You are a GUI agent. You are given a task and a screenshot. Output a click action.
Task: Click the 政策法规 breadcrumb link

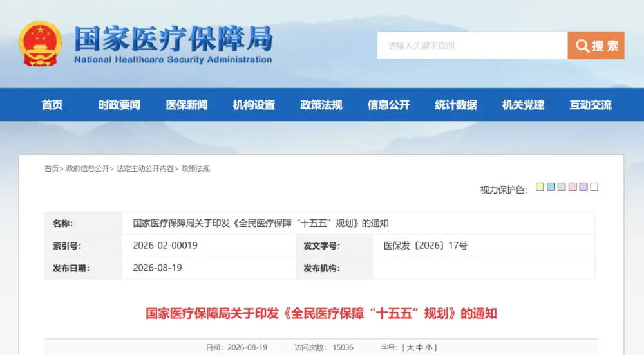tap(196, 168)
